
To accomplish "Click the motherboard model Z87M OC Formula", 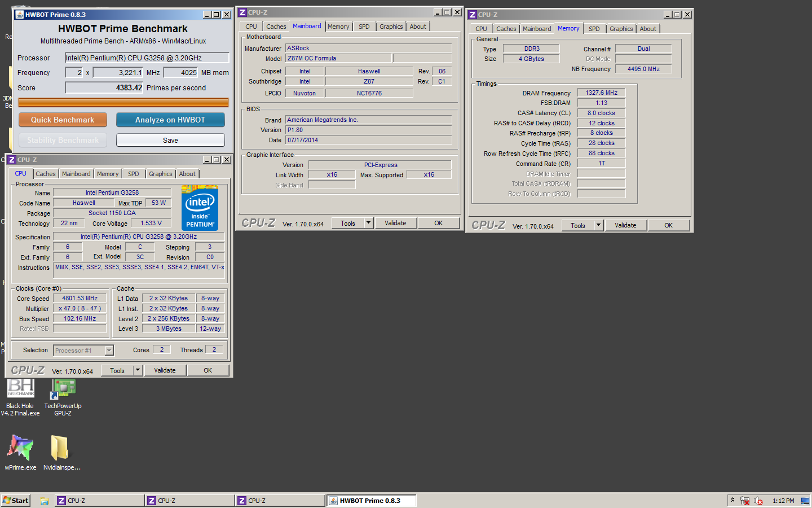I will tap(338, 59).
